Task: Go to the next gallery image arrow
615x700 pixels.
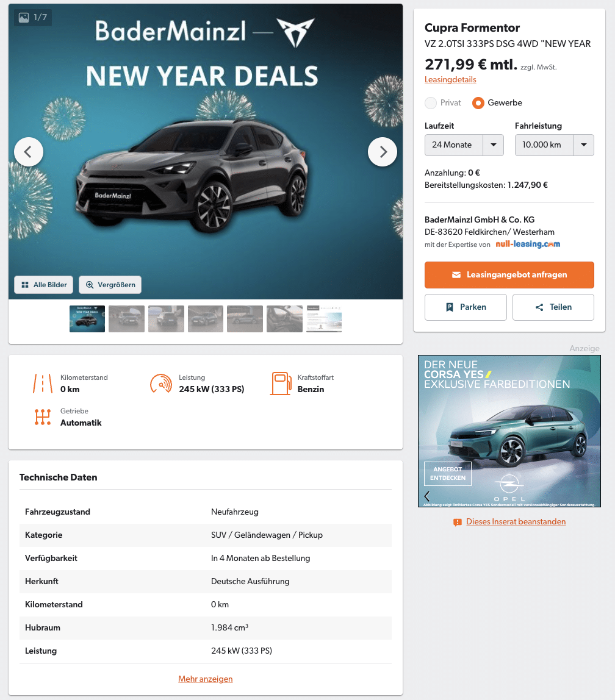Action: (x=383, y=152)
